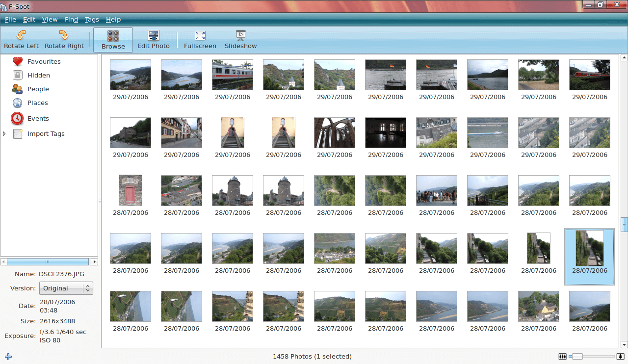Click the plus expander in bottom-left corner
628x364 pixels.
click(x=8, y=357)
